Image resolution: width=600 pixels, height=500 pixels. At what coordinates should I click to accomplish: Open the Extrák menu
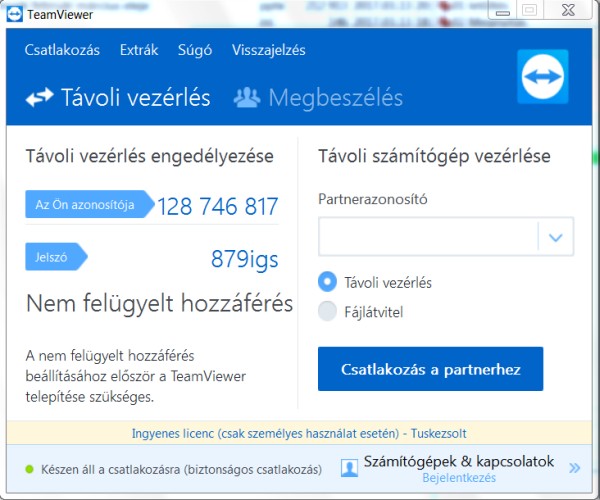pos(139,50)
